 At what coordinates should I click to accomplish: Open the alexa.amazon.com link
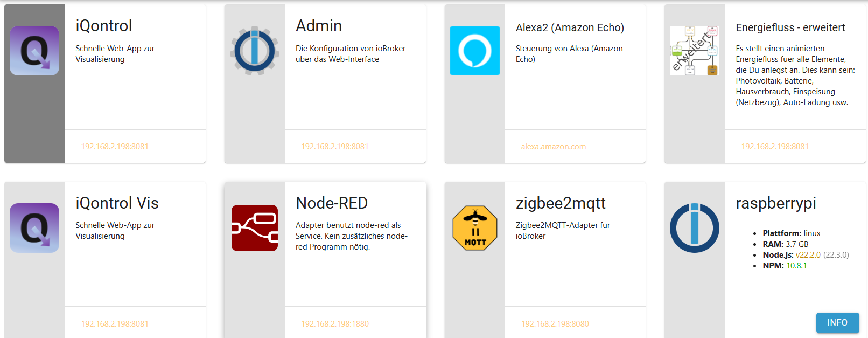click(x=553, y=147)
